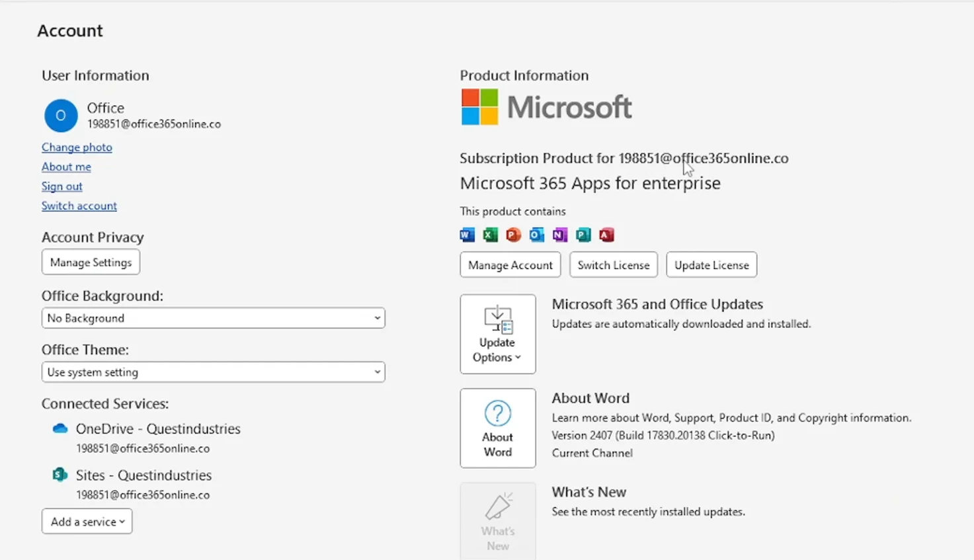Open the What's New button

click(498, 522)
